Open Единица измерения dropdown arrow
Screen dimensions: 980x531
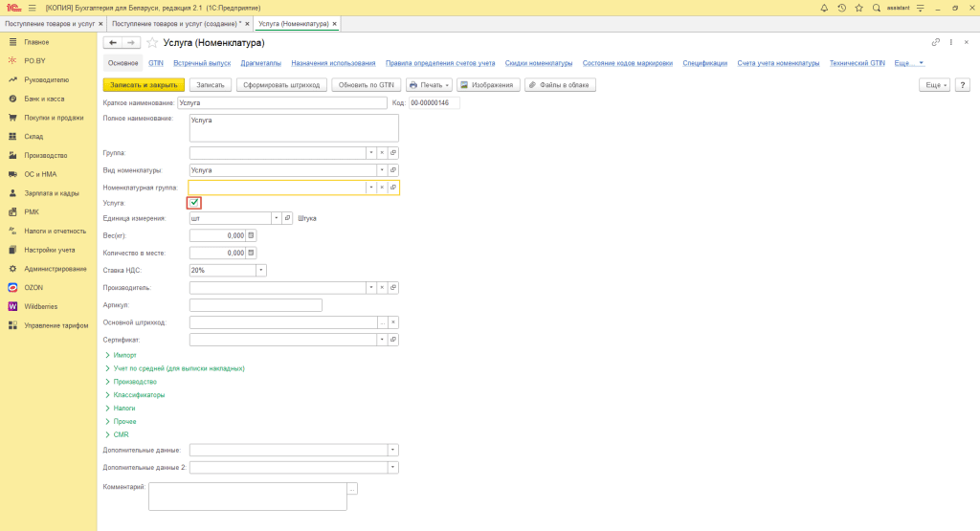coord(277,218)
